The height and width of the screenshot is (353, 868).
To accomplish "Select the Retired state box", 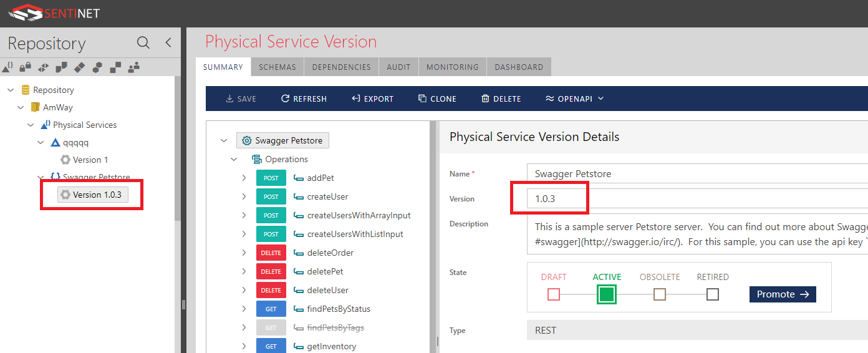I will [x=713, y=294].
